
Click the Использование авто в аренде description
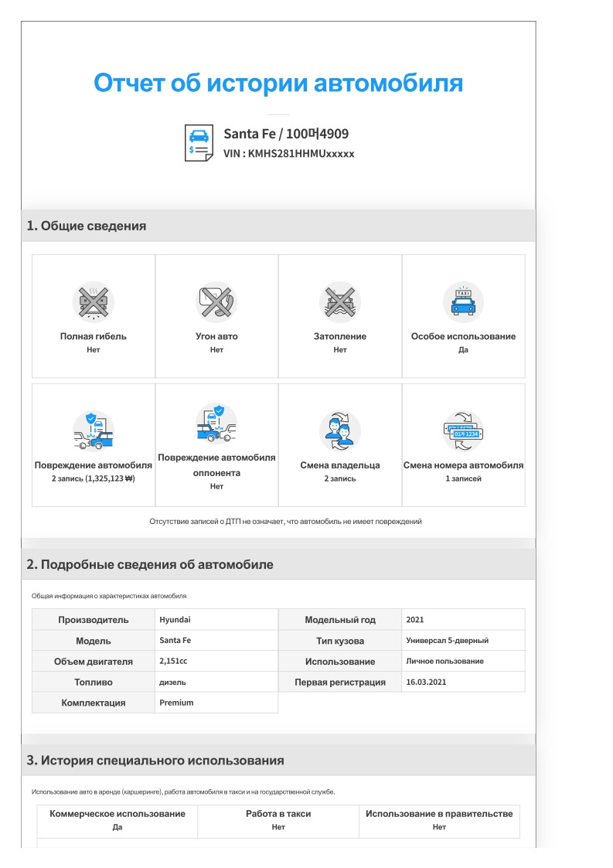click(183, 792)
